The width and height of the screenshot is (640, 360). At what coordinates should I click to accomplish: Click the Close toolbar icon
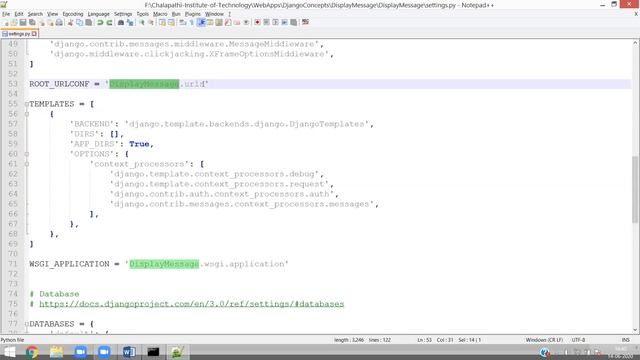[x=42, y=22]
